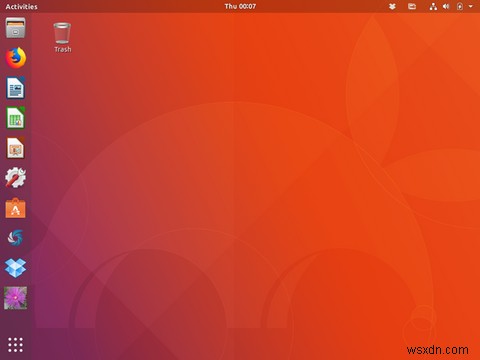Open LibreOffice Writer from the dock
The height and width of the screenshot is (360, 480).
(15, 88)
